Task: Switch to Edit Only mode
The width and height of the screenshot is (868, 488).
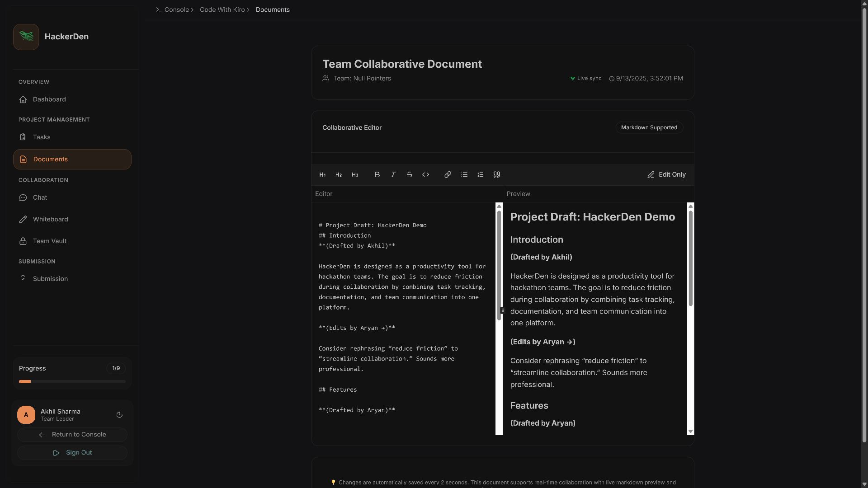Action: click(x=666, y=175)
